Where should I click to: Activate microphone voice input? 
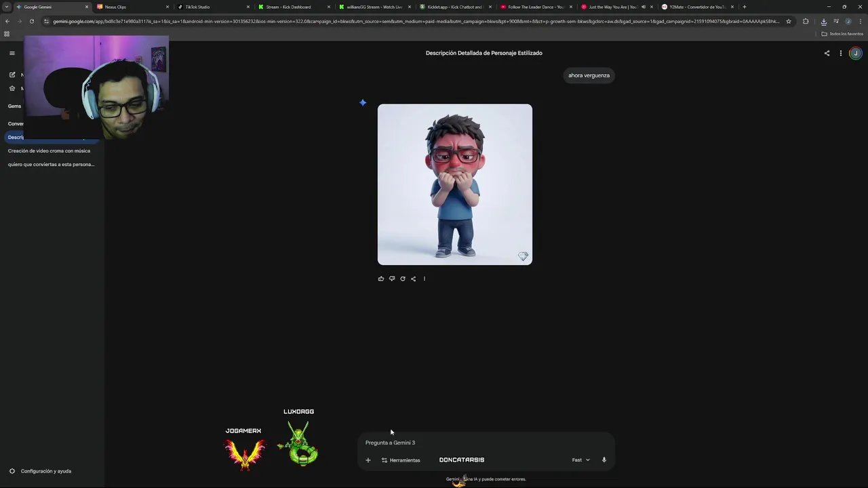(604, 460)
